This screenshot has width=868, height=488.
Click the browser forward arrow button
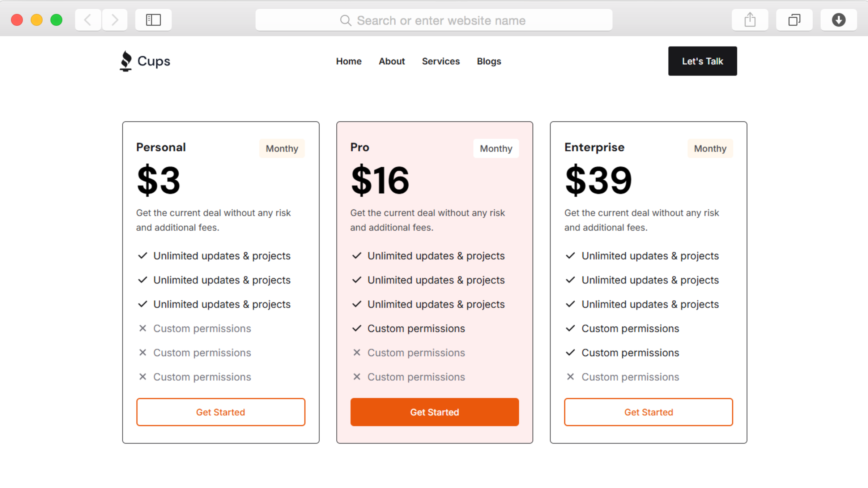coord(115,20)
